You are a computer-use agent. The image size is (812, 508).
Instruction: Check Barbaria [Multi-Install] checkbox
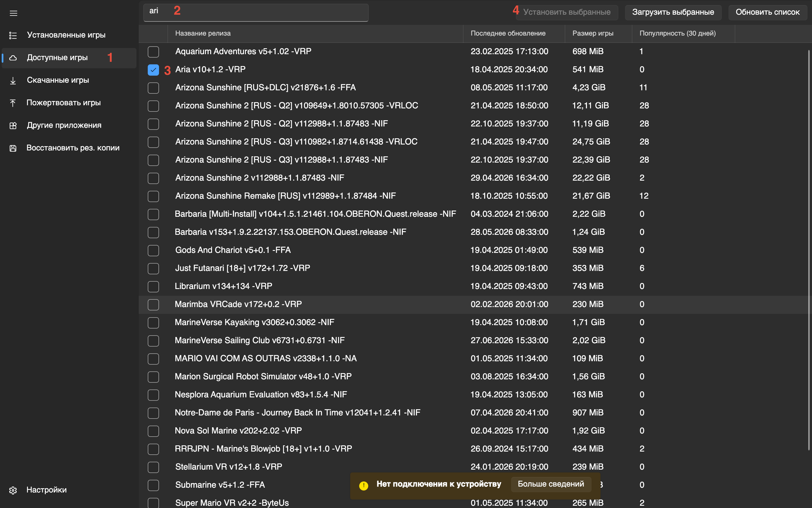point(153,214)
